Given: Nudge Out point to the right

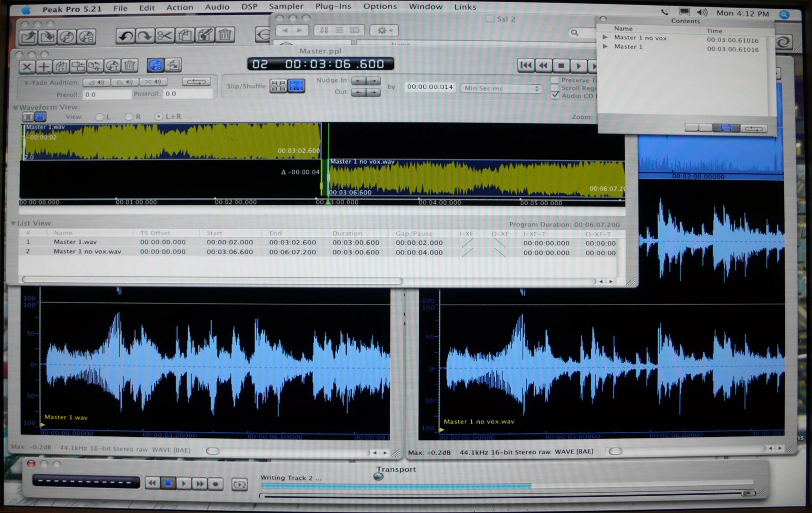Looking at the screenshot, I should point(374,92).
